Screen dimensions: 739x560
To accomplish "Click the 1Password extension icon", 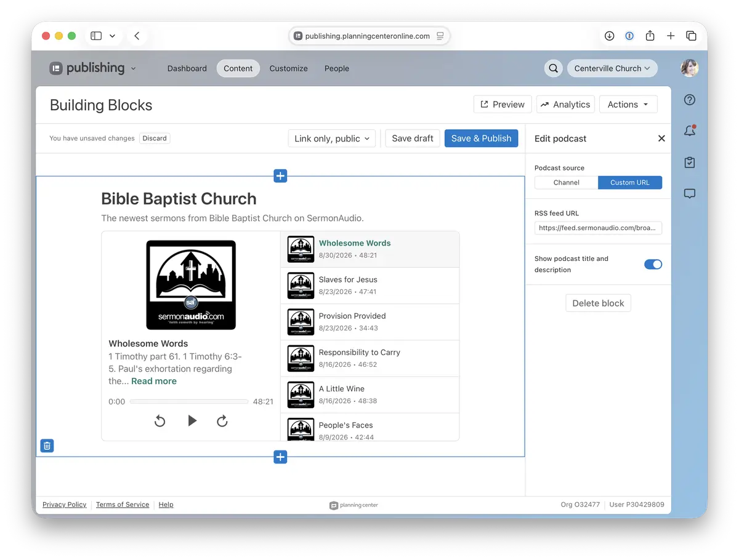I will click(x=629, y=36).
